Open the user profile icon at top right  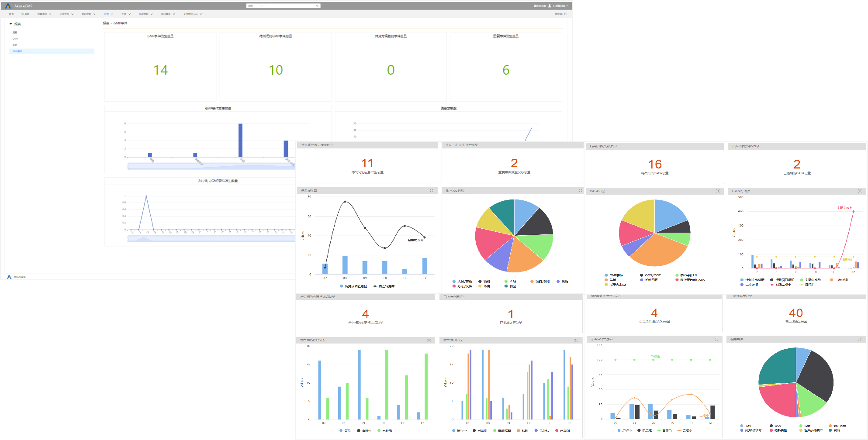click(550, 6)
